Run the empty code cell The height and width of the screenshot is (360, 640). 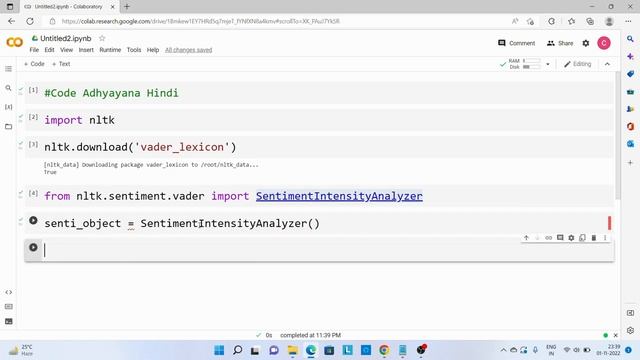tap(33, 247)
